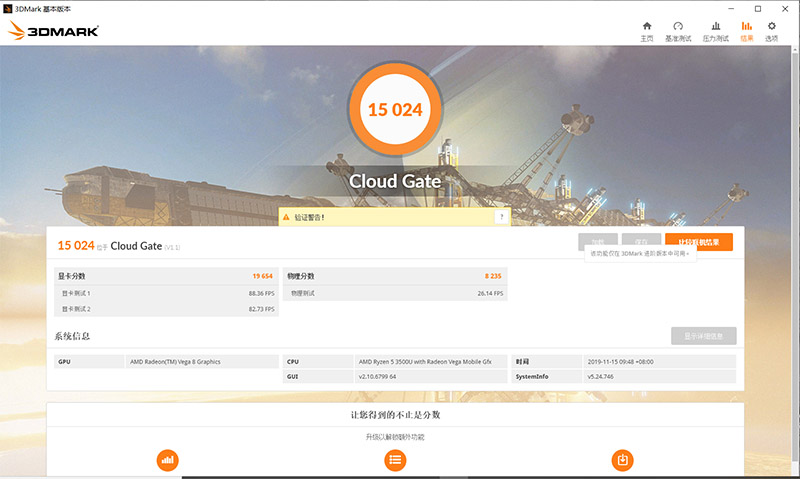Click the 显卡分数 19 654 row
The width and height of the screenshot is (800, 479).
(x=166, y=276)
